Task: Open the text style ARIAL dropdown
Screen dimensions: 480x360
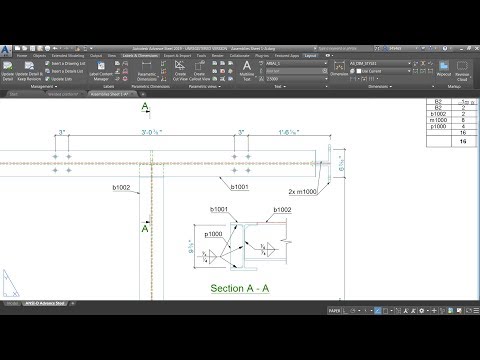Action: [x=326, y=63]
